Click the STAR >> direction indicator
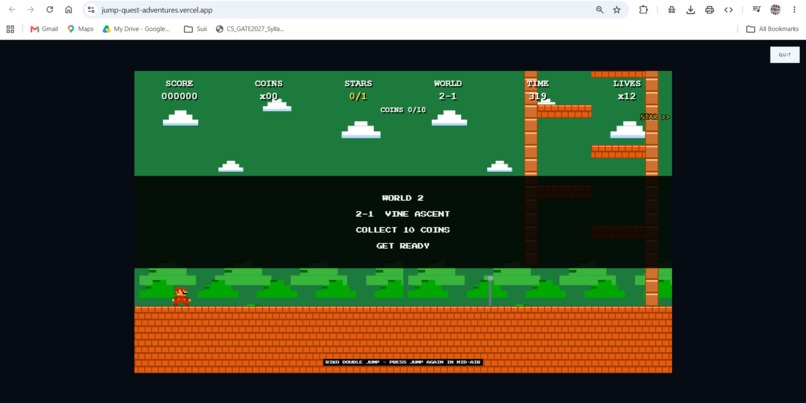Viewport: 806px width, 403px height. [655, 117]
